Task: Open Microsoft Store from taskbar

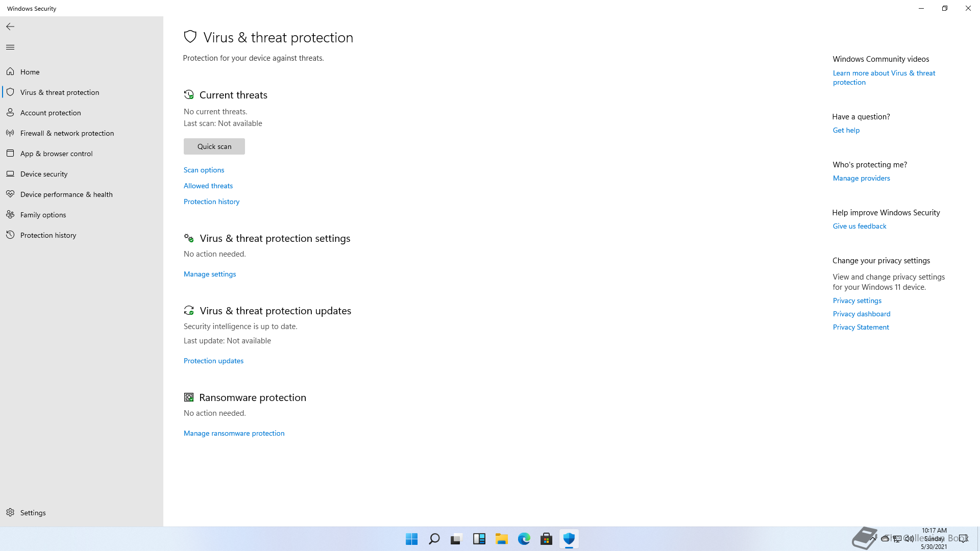Action: click(x=547, y=539)
